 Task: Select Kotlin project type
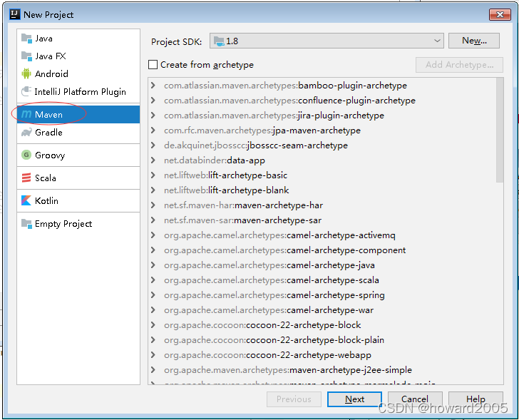pos(78,200)
